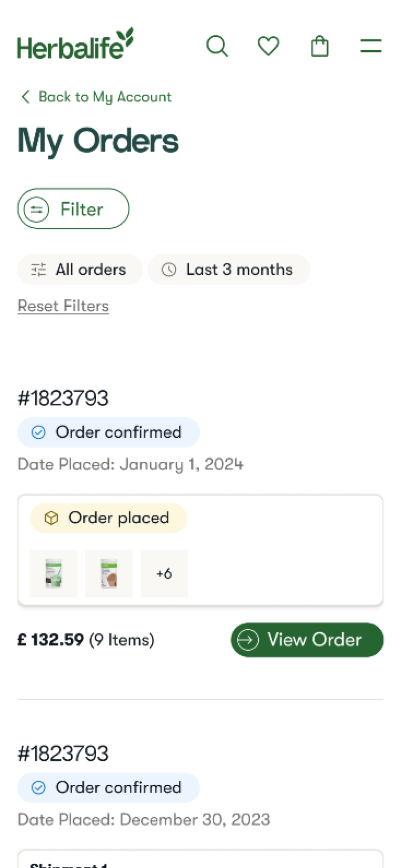
Task: Click the package icon in Order placed badge
Action: (51, 517)
